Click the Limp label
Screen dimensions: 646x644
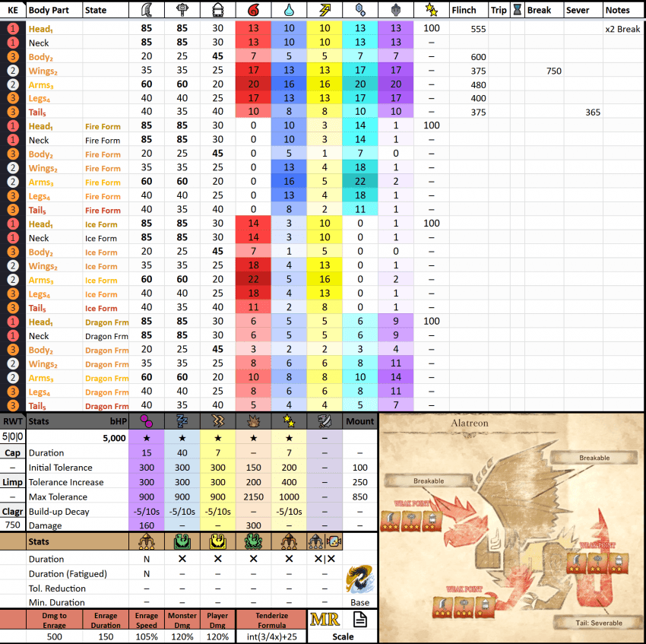13,482
